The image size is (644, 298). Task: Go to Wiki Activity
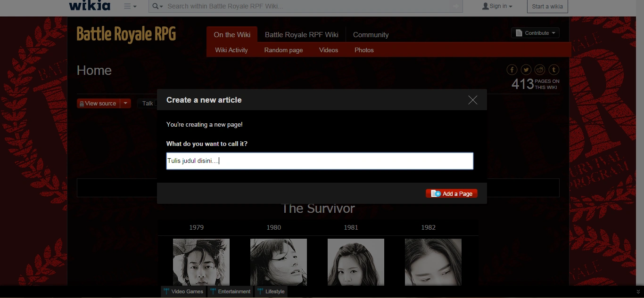pos(231,50)
